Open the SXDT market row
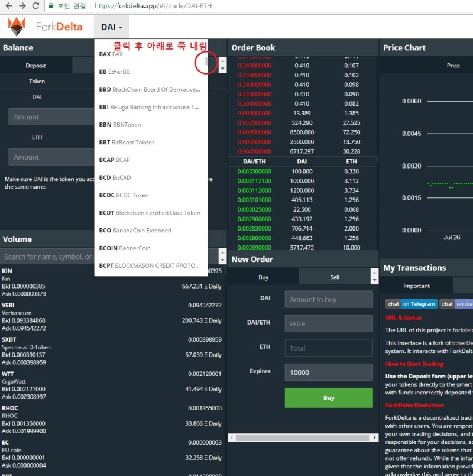 [x=112, y=351]
